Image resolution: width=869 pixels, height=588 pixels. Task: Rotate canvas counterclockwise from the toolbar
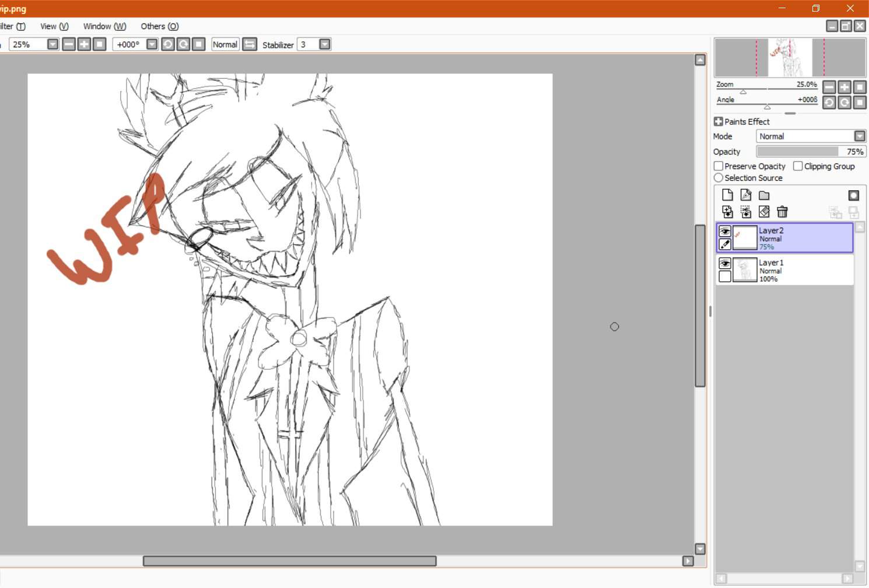pos(168,44)
